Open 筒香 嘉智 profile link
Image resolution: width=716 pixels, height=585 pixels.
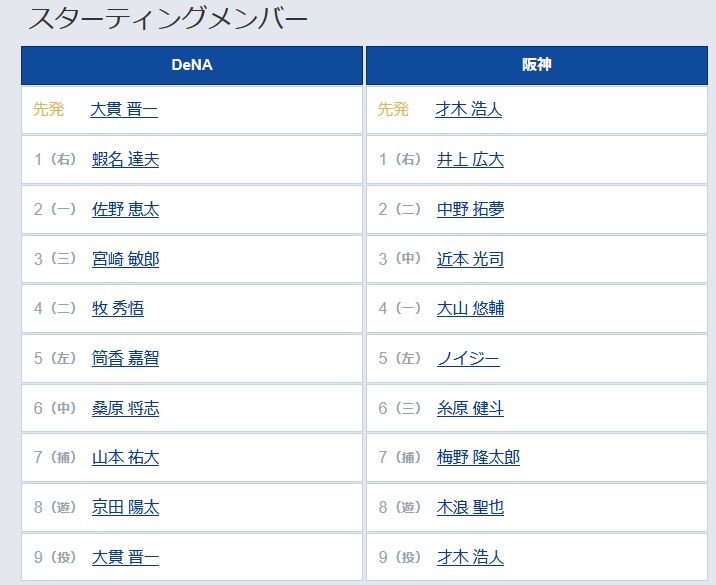(125, 358)
